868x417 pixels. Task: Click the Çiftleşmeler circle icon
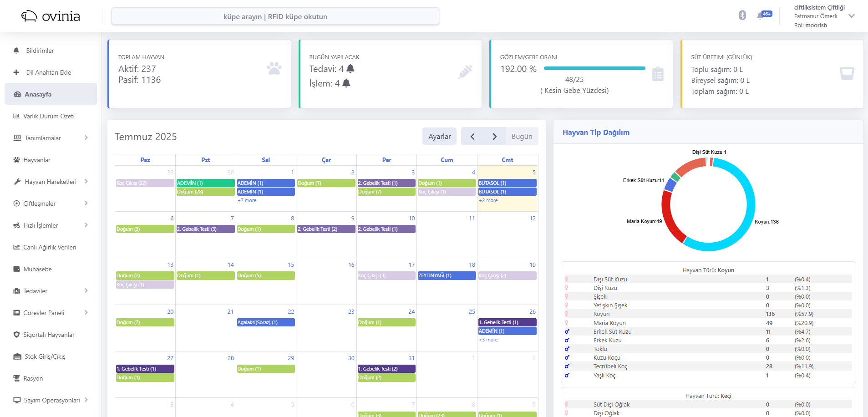tap(16, 203)
